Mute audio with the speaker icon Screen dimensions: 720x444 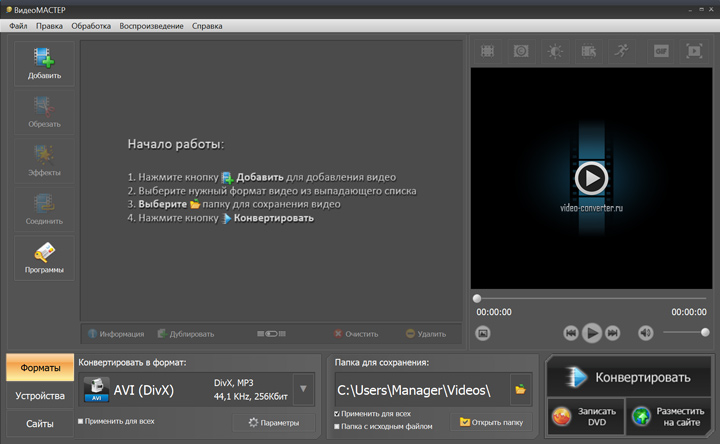pos(646,333)
